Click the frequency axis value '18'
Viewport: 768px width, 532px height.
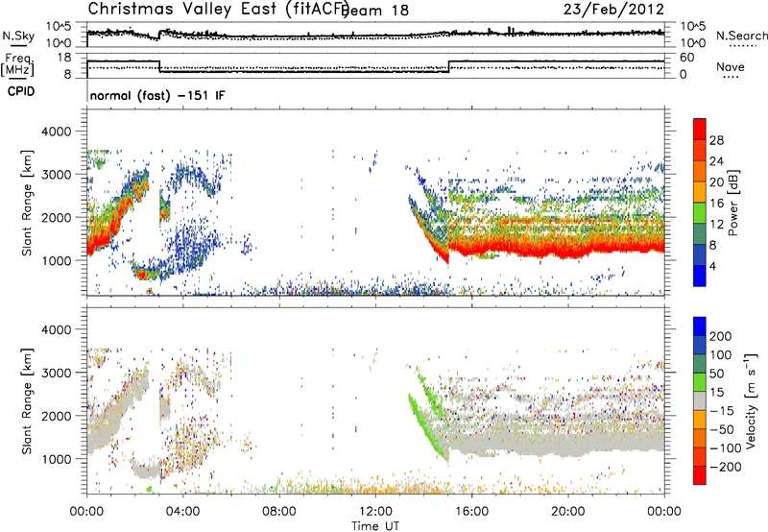(x=64, y=58)
